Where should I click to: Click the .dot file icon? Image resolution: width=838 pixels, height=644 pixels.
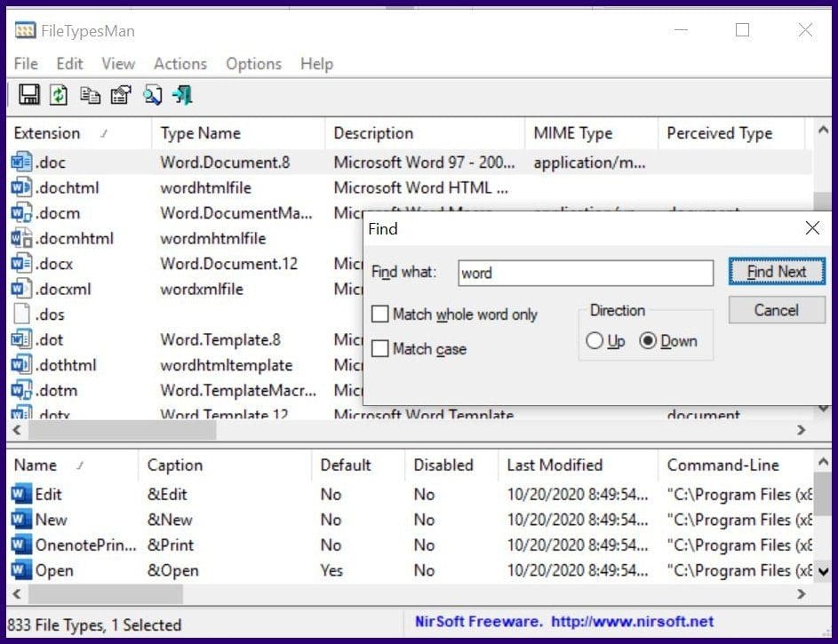[x=21, y=339]
